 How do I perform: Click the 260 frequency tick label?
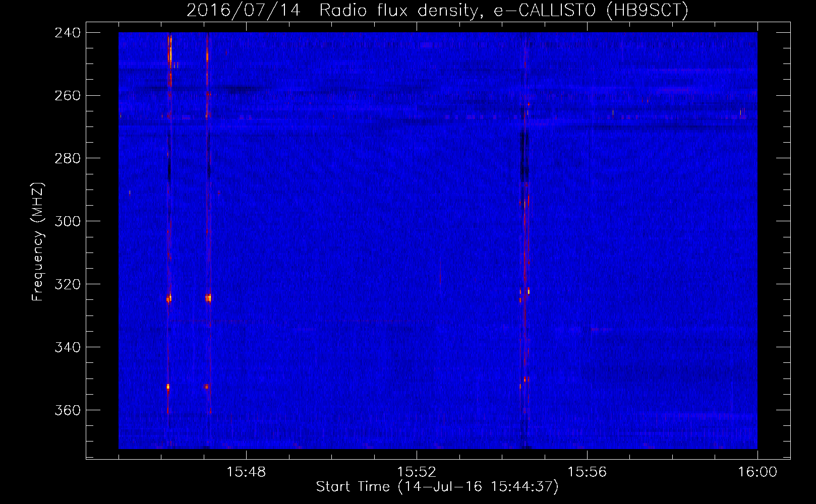tap(67, 96)
